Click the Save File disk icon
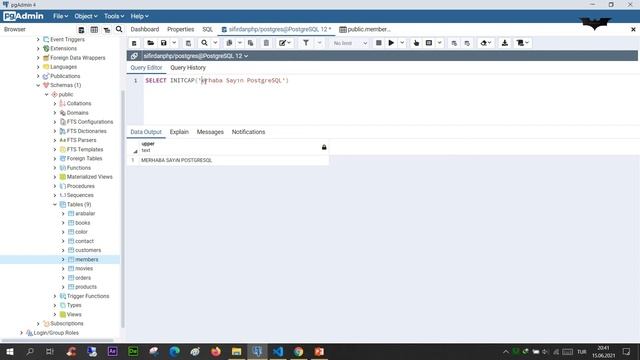The height and width of the screenshot is (360, 640). tap(164, 43)
